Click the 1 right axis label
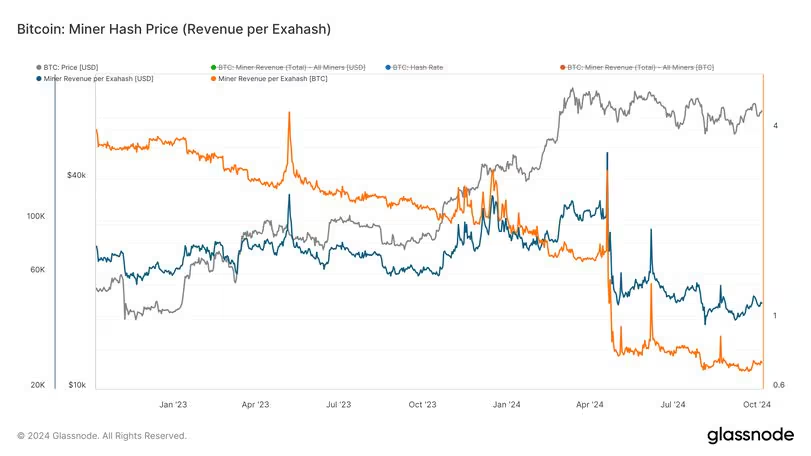This screenshot has width=811, height=456. point(775,315)
